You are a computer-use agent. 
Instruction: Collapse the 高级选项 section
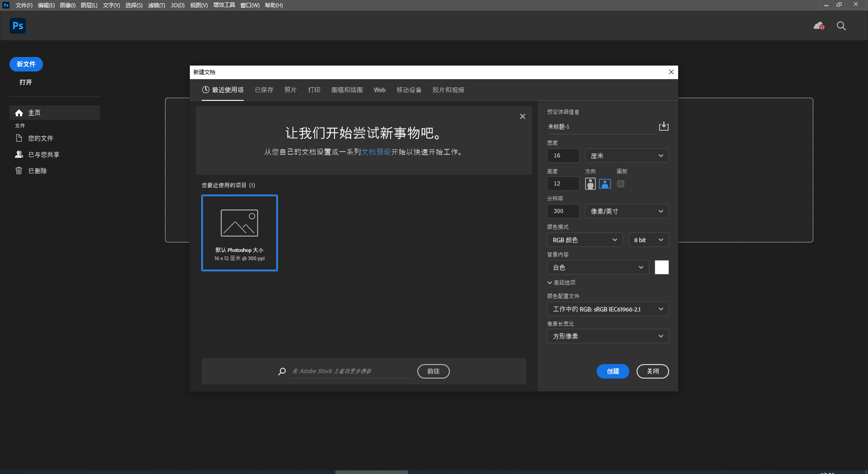click(x=561, y=282)
